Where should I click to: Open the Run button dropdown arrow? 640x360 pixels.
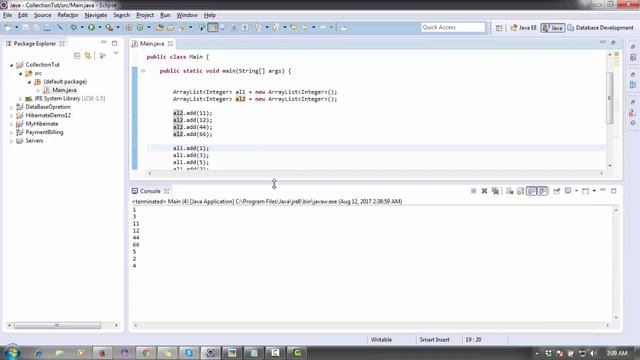pos(100,27)
